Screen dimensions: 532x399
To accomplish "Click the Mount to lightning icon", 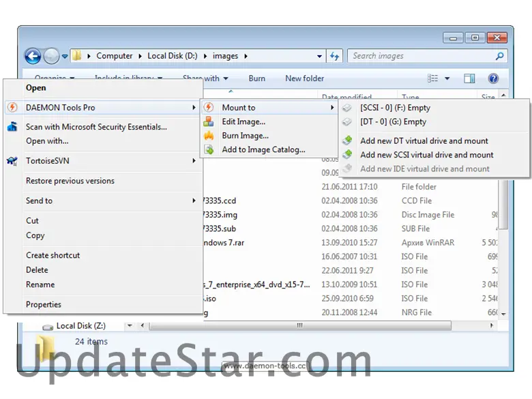I will click(x=209, y=108).
